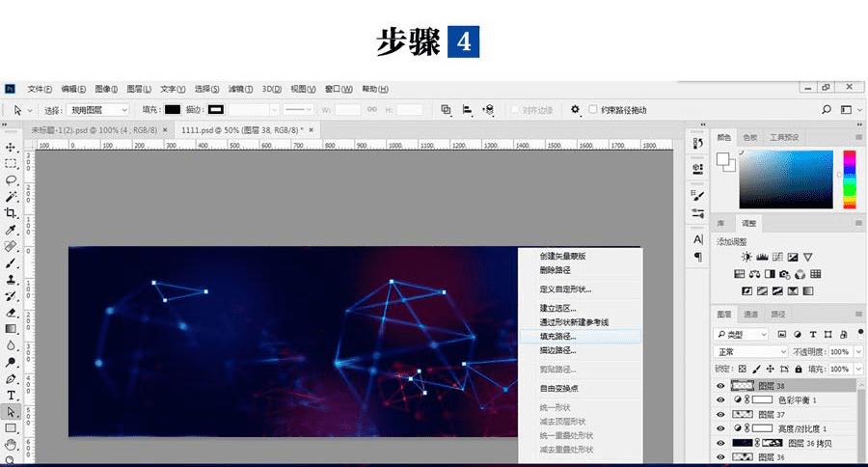
Task: Open path operations in options bar
Action: [x=446, y=110]
